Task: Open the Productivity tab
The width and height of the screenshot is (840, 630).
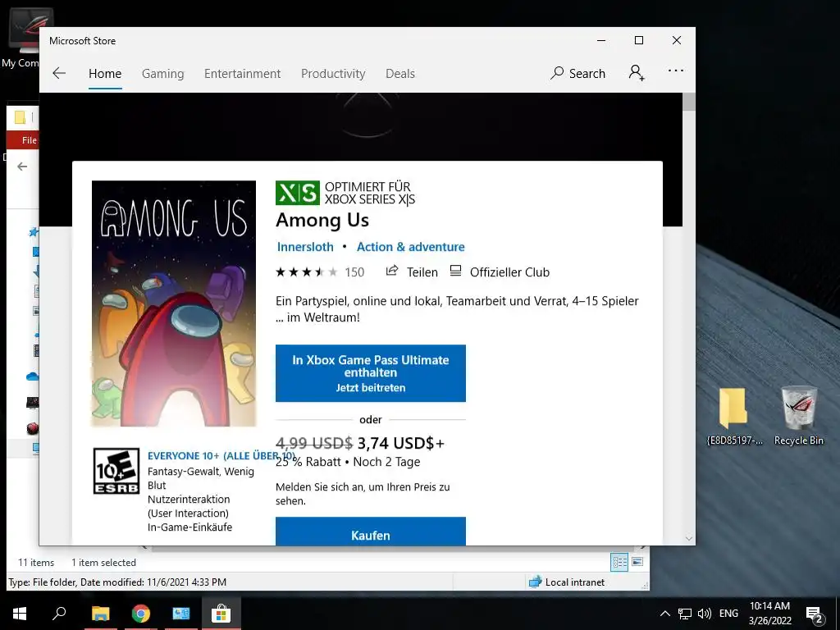Action: [333, 73]
